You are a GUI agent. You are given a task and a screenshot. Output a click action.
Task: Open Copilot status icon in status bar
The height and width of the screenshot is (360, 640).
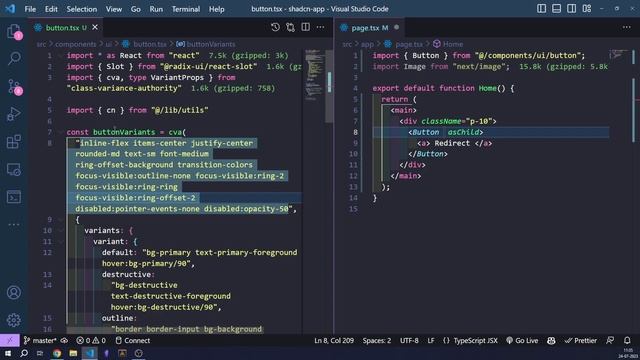pos(551,340)
